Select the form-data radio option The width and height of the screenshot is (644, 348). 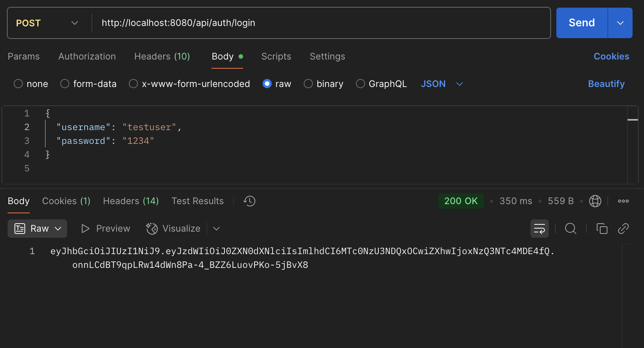click(65, 84)
